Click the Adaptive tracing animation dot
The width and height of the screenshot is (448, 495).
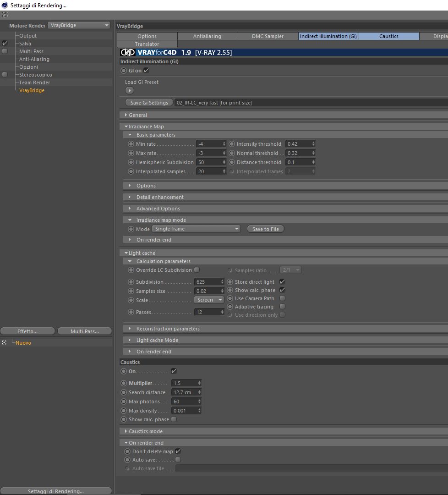230,307
